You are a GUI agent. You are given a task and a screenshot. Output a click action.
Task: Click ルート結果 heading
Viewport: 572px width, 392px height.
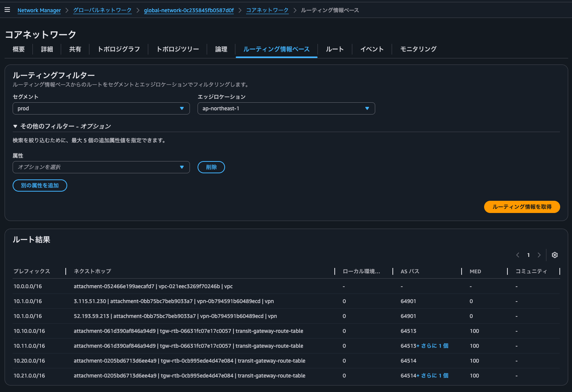(31, 240)
